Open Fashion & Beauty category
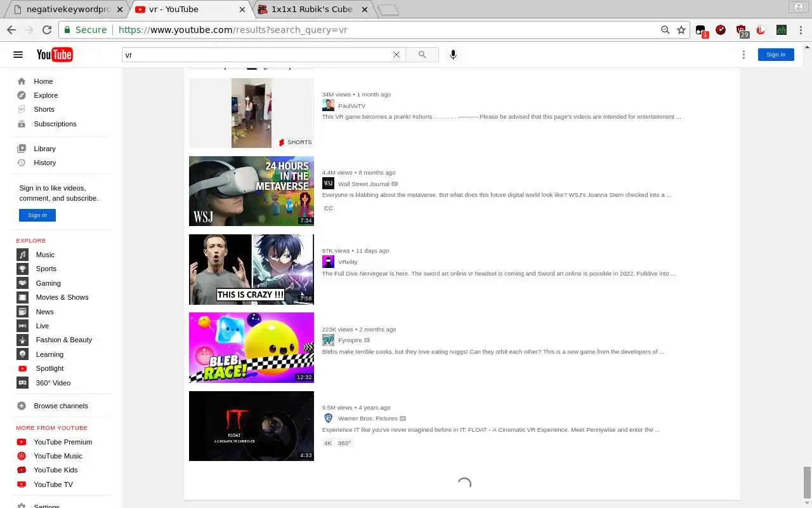 [x=64, y=340]
